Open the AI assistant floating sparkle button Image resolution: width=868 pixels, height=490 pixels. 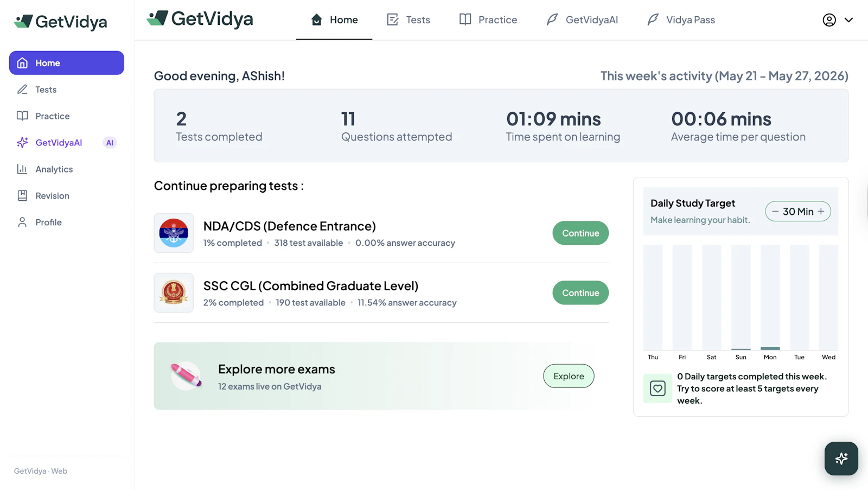point(841,459)
